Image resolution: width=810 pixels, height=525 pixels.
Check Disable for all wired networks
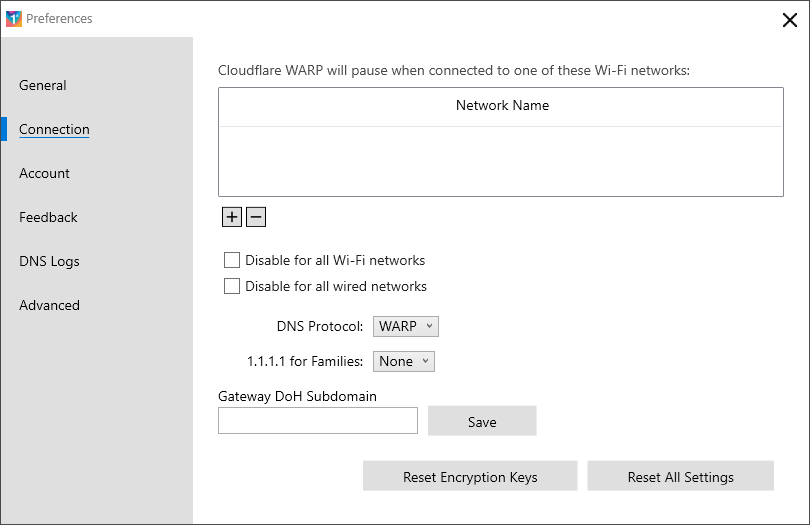(232, 286)
